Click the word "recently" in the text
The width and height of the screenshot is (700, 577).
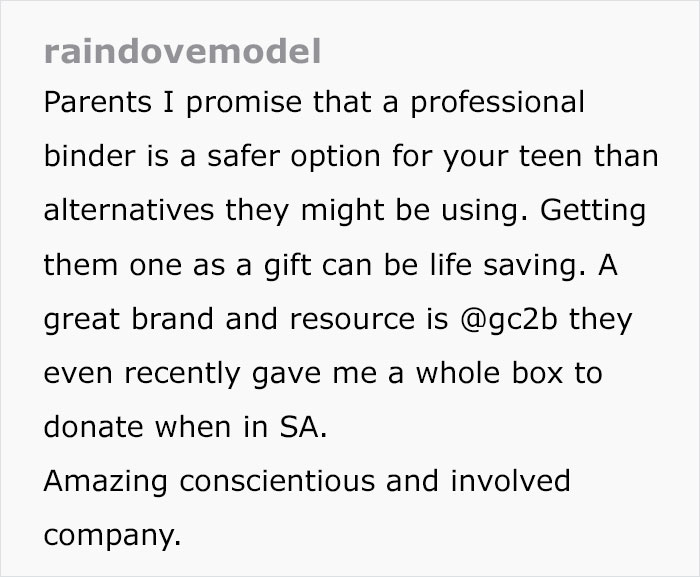(175, 374)
